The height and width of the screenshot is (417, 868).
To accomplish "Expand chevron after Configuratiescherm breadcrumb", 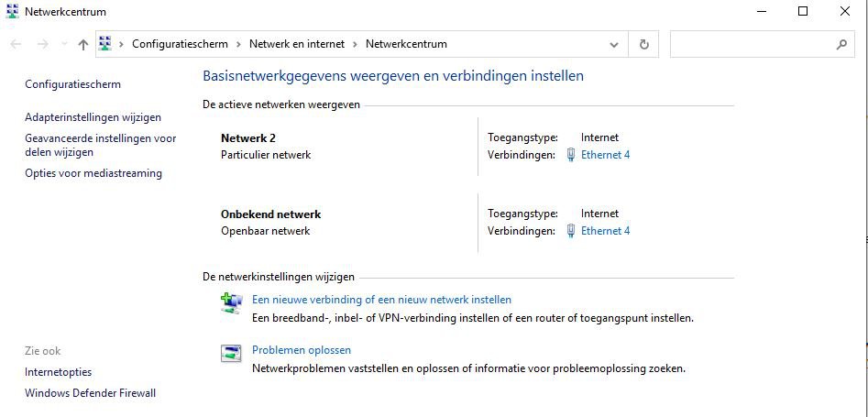I will pos(238,44).
